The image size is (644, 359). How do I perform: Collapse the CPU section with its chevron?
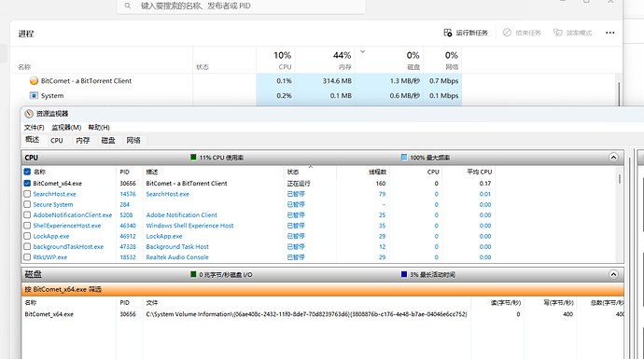tap(613, 158)
